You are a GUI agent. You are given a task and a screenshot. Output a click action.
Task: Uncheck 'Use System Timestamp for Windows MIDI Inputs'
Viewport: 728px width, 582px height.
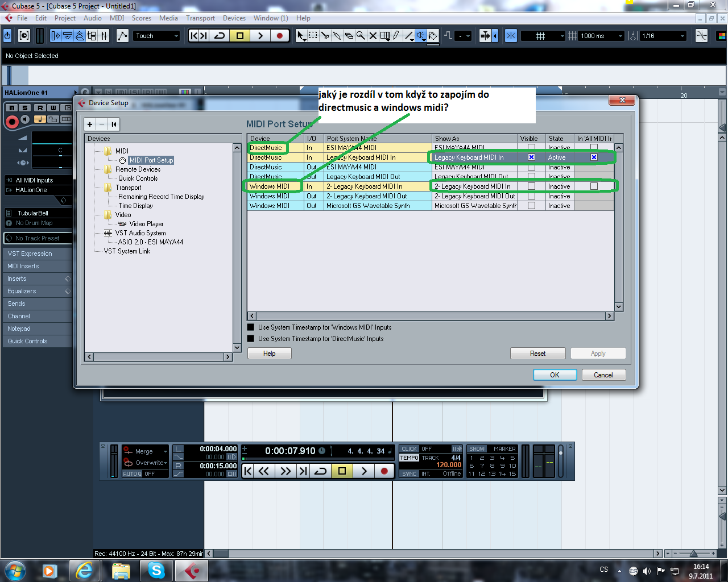pyautogui.click(x=251, y=327)
